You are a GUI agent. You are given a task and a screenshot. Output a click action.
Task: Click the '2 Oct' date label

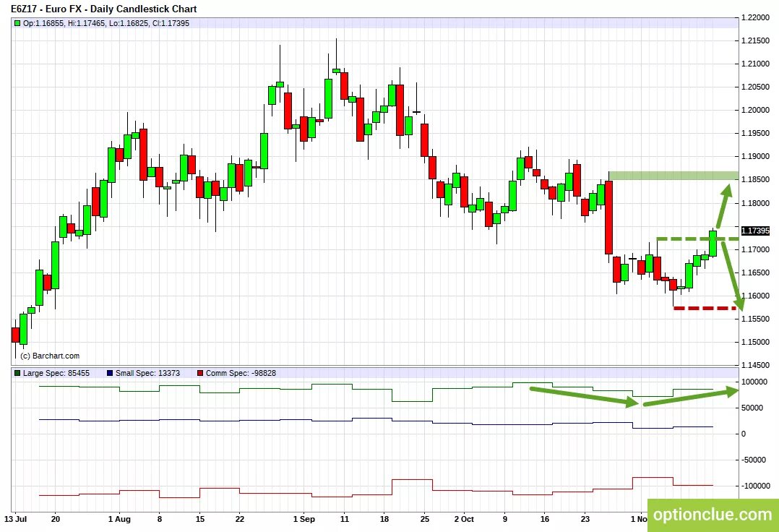pyautogui.click(x=464, y=519)
